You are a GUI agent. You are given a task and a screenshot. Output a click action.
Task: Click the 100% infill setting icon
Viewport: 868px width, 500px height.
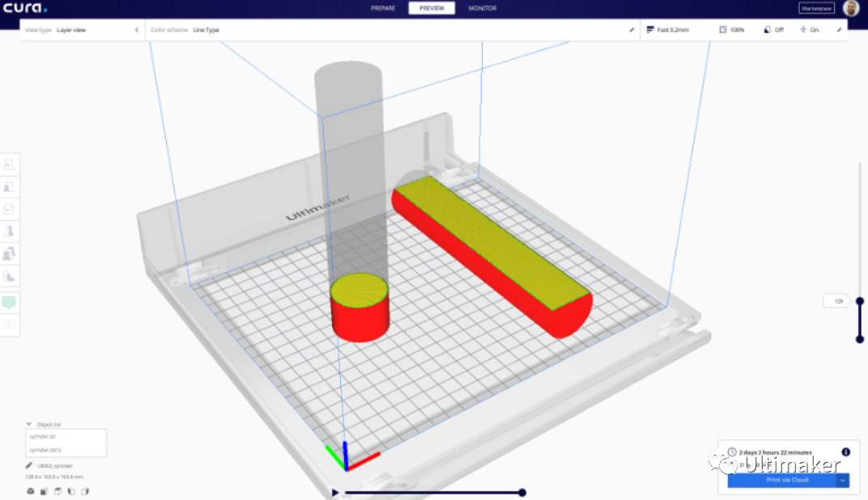click(x=723, y=30)
